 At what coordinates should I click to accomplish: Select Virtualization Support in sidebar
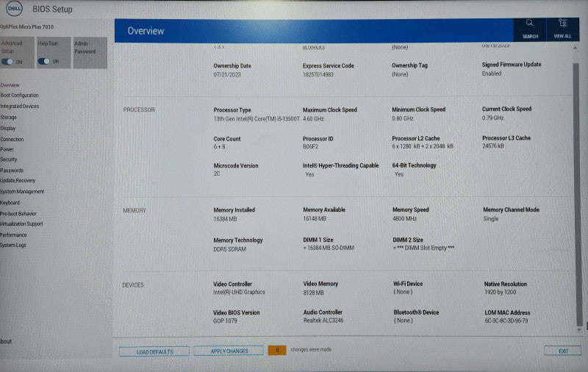tap(21, 224)
